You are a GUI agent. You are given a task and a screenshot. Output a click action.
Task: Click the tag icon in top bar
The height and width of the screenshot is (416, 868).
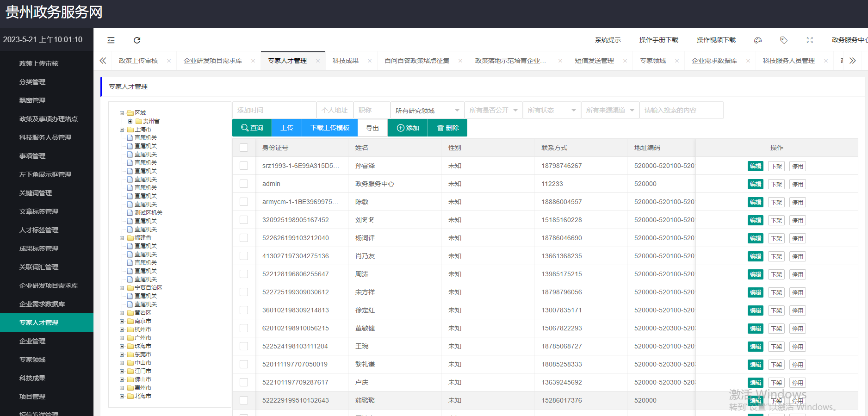coord(784,40)
